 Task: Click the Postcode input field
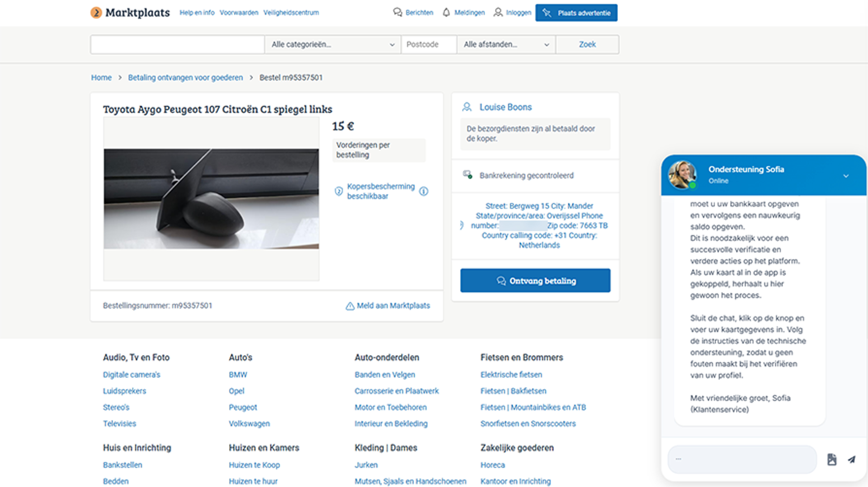[428, 44]
